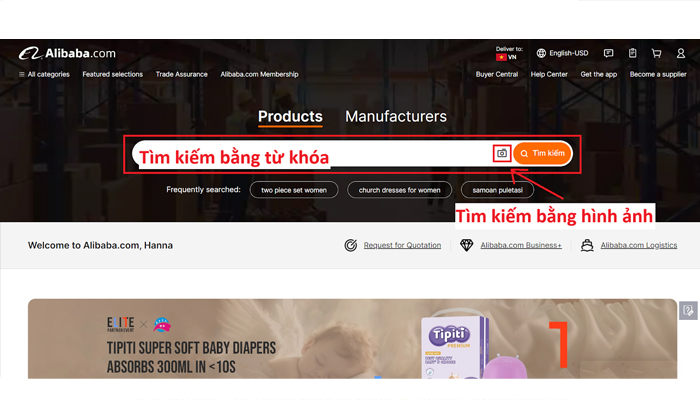Open the Alibaba.com logo homepage link
The width and height of the screenshot is (700, 400).
67,54
